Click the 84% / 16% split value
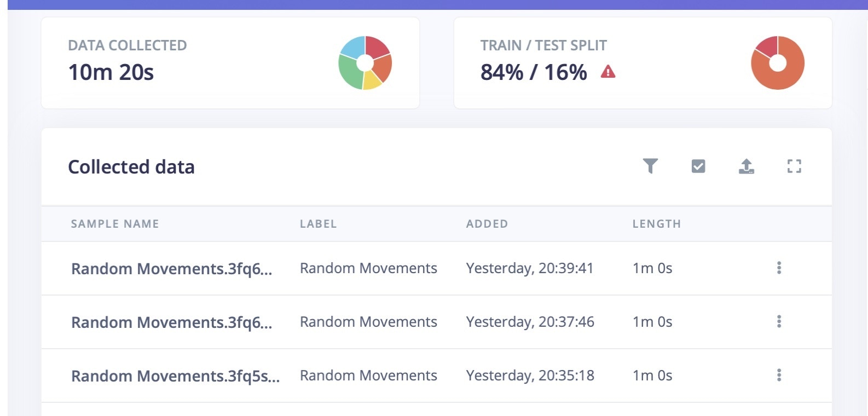The height and width of the screenshot is (416, 868). click(x=534, y=72)
